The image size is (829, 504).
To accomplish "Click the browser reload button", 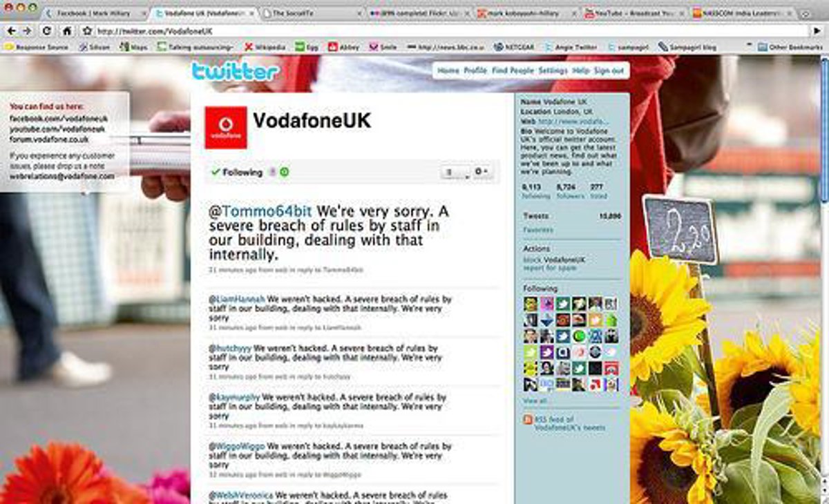I will tap(47, 31).
